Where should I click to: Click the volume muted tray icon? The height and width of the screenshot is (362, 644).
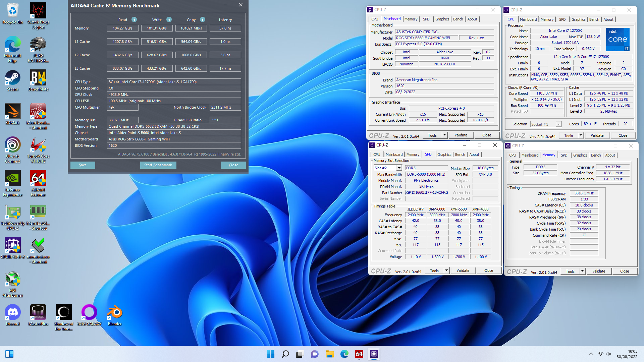[609, 354]
